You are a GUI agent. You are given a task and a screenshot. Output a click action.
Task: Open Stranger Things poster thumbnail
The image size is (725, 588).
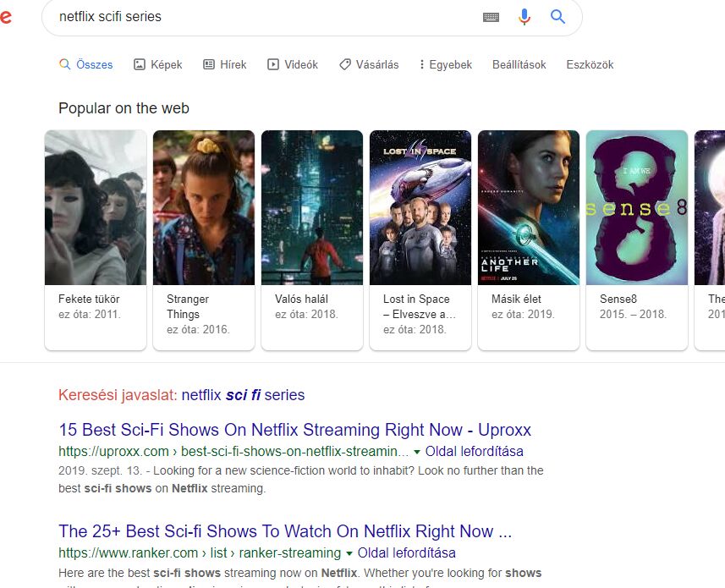204,207
